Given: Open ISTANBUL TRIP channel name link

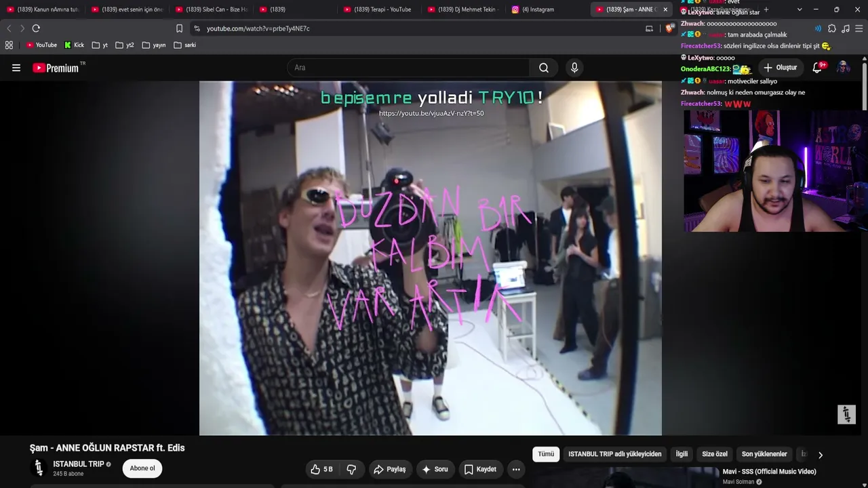Looking at the screenshot, I should click(79, 464).
